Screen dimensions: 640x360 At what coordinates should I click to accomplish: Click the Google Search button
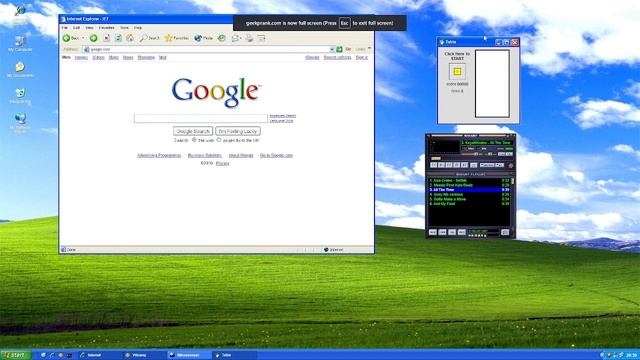tap(193, 131)
